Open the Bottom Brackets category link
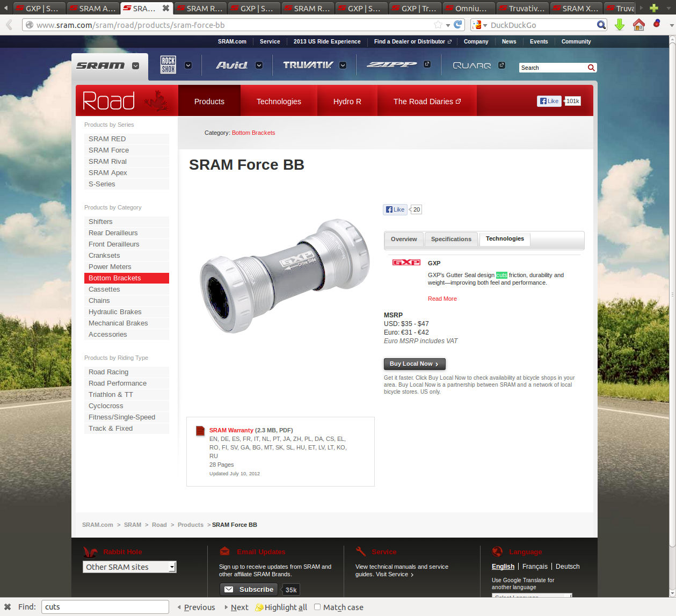Viewport: 676px width, 616px height. (x=253, y=133)
